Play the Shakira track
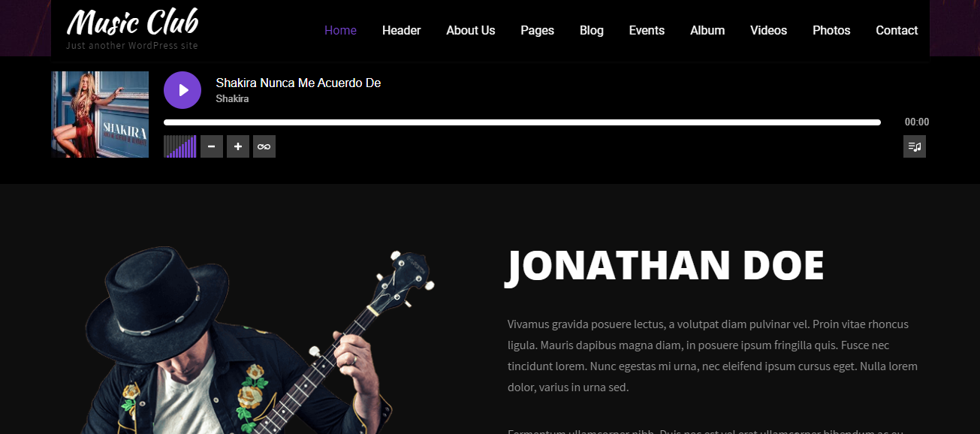980x434 pixels. point(182,90)
